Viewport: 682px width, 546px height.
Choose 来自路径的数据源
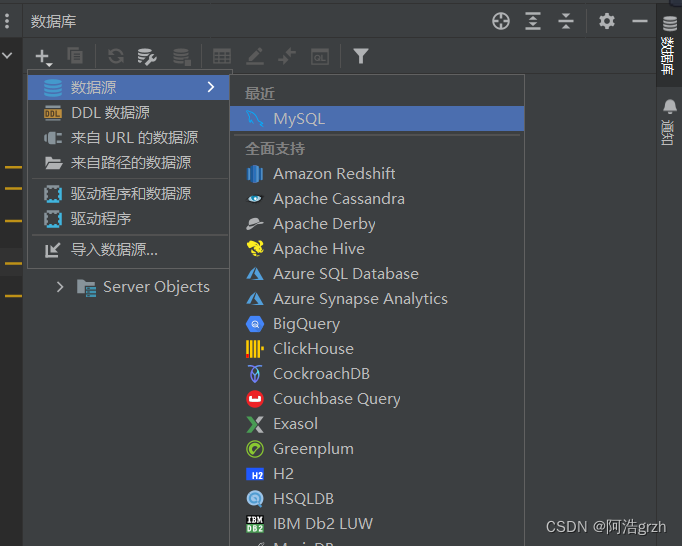coord(129,163)
